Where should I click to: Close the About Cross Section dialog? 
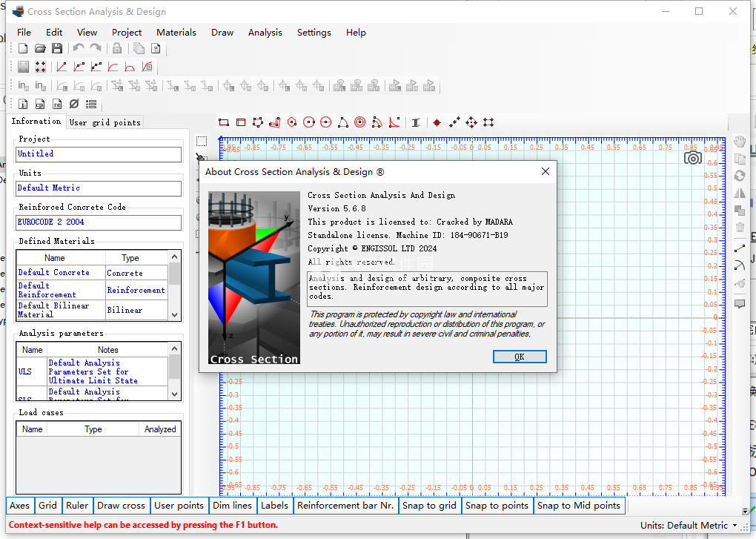546,171
